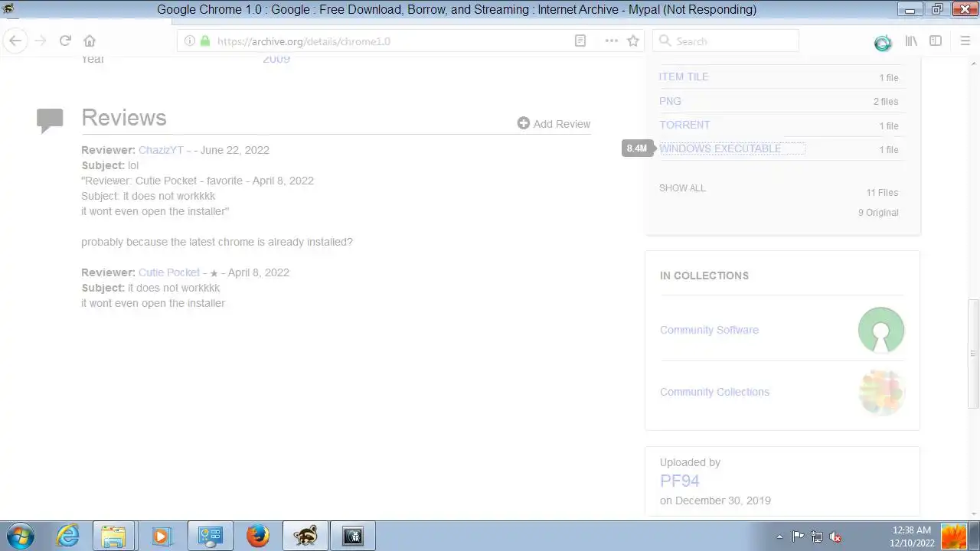The height and width of the screenshot is (551, 980).
Task: Open page actions three-dots menu
Action: point(611,41)
